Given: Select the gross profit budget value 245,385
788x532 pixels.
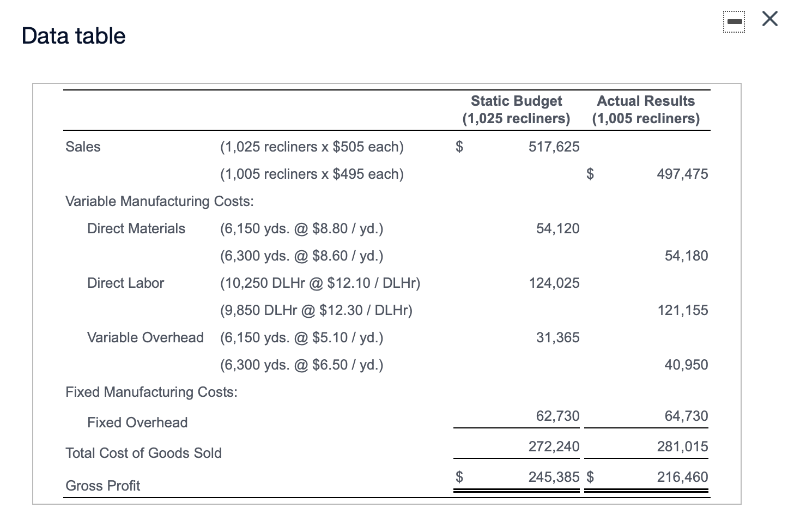Looking at the screenshot, I should (x=554, y=477).
